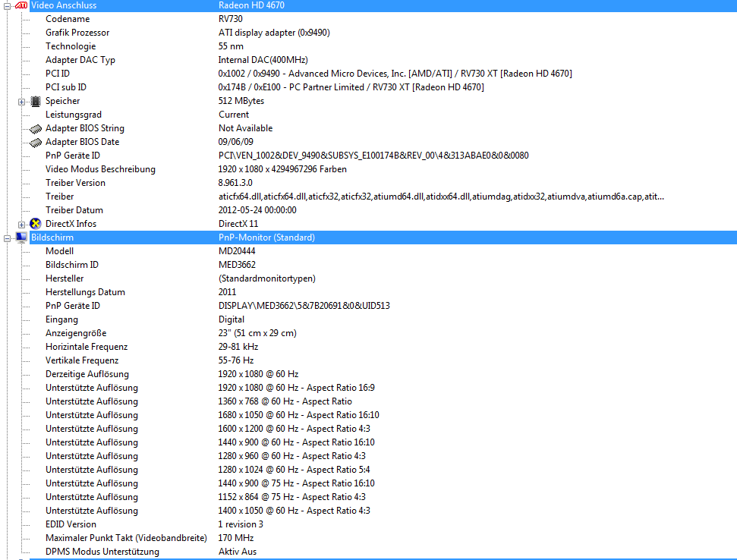Select the Codename row
737x560 pixels.
[383, 19]
